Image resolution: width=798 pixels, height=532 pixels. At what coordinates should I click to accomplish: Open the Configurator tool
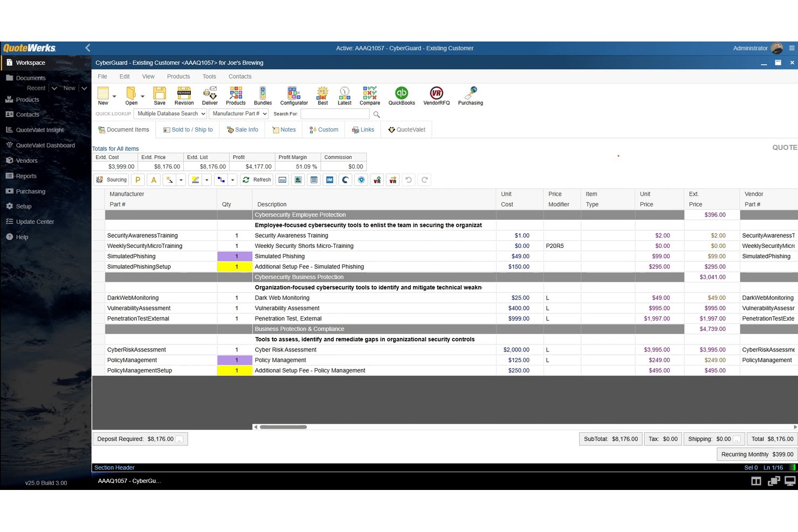pos(294,96)
